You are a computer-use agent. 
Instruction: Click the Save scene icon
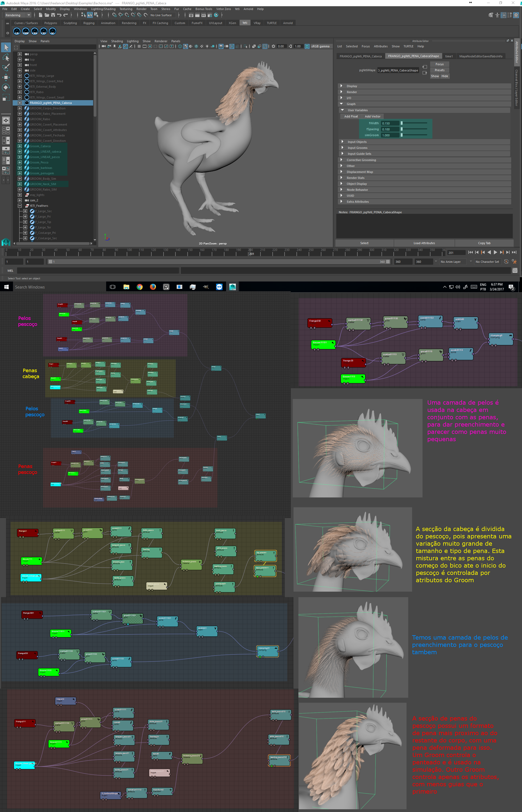coord(53,15)
